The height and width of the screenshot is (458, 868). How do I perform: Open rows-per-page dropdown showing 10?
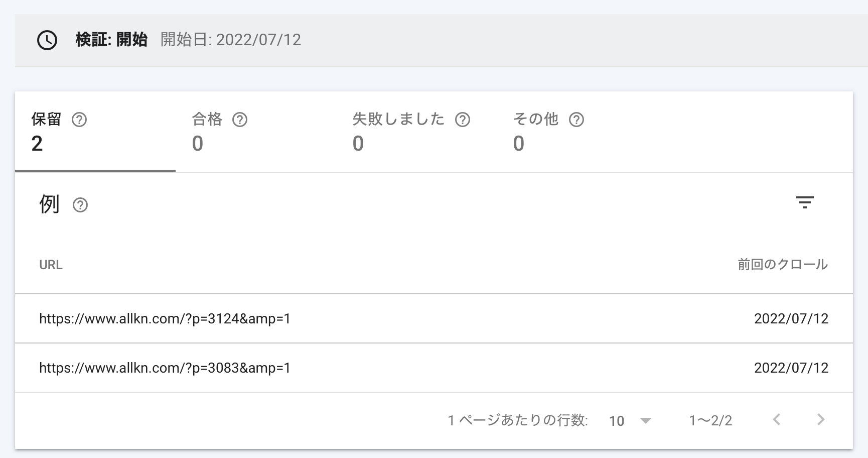point(630,420)
